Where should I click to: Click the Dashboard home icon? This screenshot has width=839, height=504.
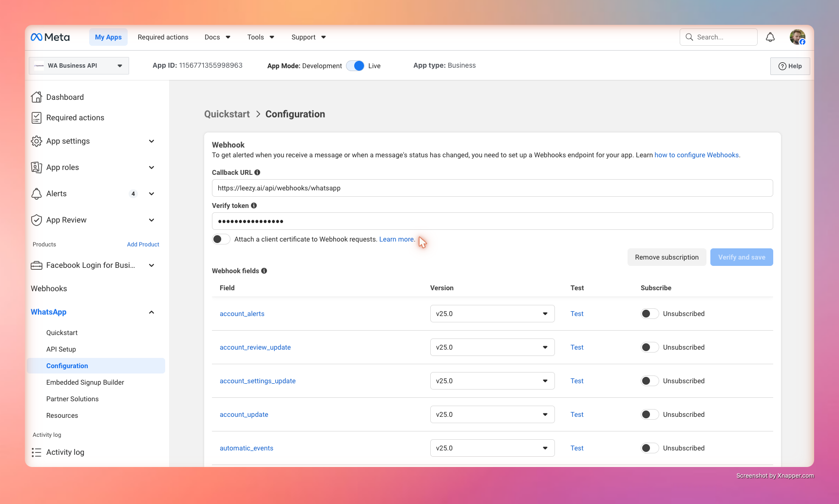coord(37,97)
